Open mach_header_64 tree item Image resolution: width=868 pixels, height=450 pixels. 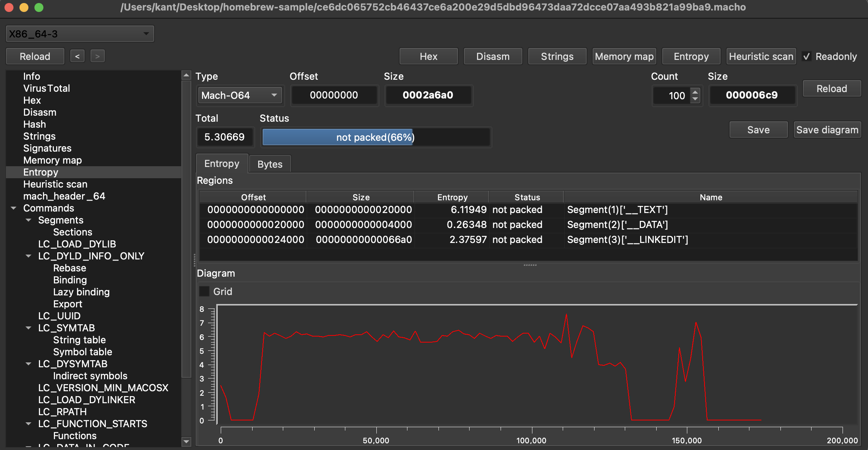(64, 196)
